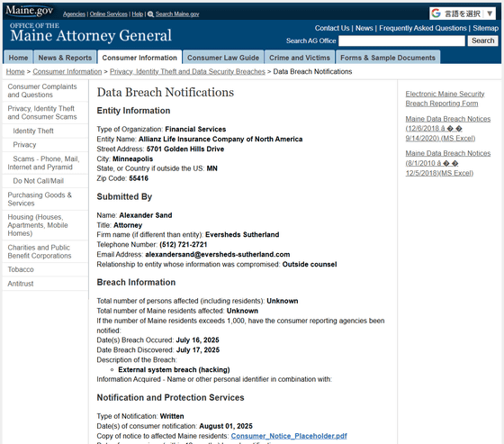
Task: Open Housing (Houses, Apartments, Mobile Homes) item
Action: point(45,225)
